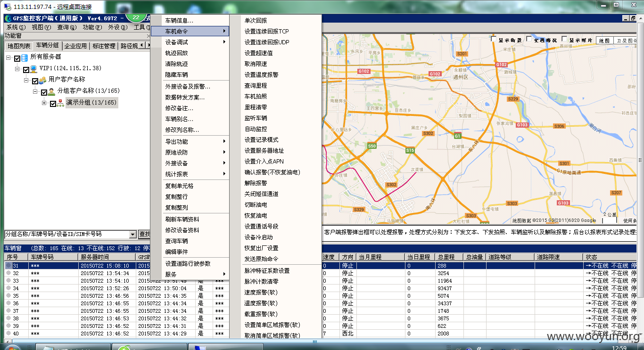Switch to the 企业应用 tab

tap(76, 46)
